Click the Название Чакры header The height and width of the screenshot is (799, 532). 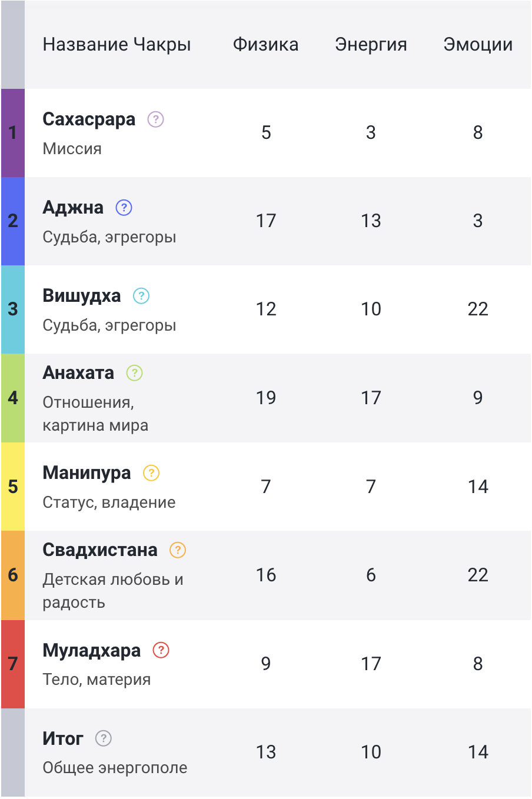pos(117,45)
